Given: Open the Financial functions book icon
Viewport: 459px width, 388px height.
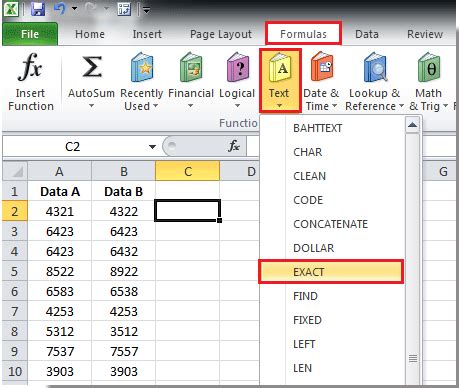Looking at the screenshot, I should point(191,68).
